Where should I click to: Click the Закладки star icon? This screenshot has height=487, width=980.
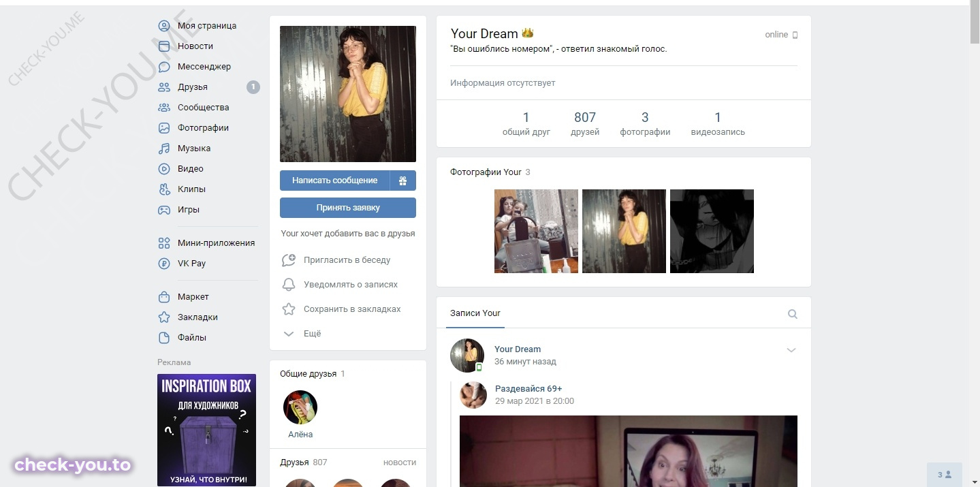point(164,317)
